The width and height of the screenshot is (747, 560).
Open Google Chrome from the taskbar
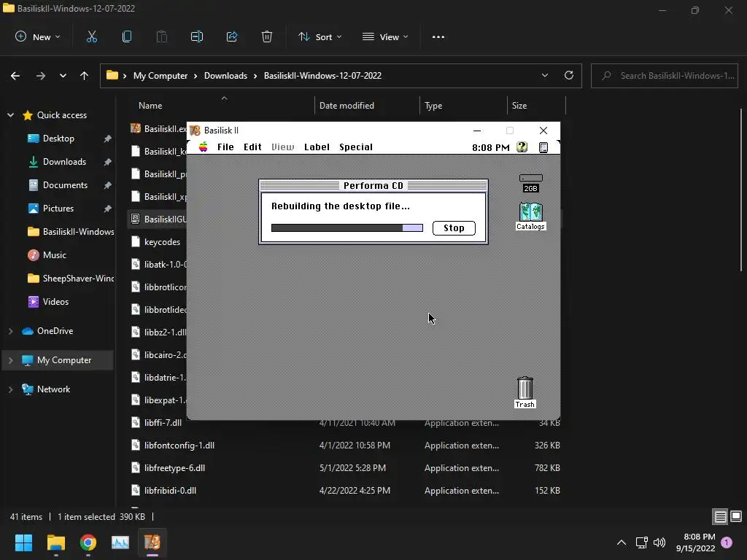point(88,542)
